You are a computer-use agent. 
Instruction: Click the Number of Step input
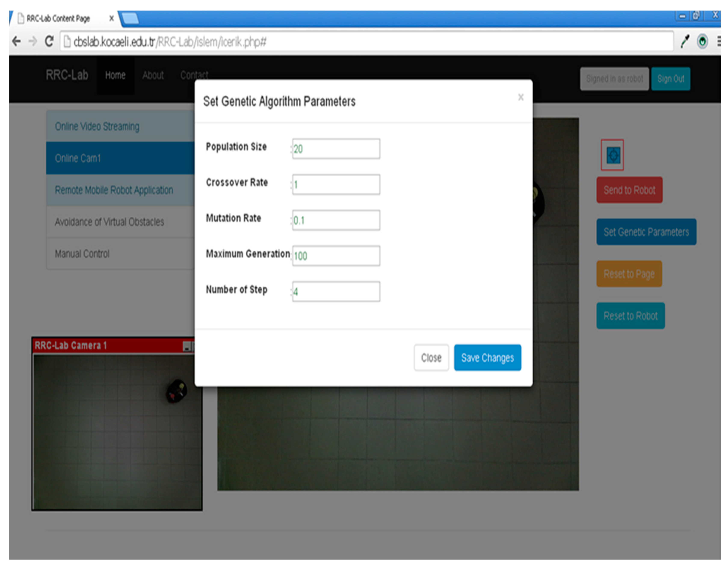pos(336,291)
